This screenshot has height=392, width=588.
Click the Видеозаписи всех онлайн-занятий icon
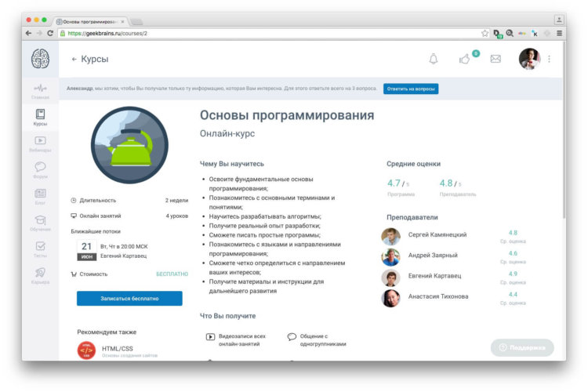[x=210, y=337]
